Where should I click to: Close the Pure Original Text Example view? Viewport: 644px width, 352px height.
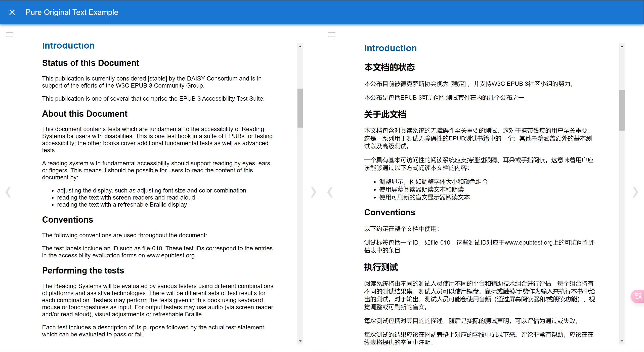coord(12,12)
